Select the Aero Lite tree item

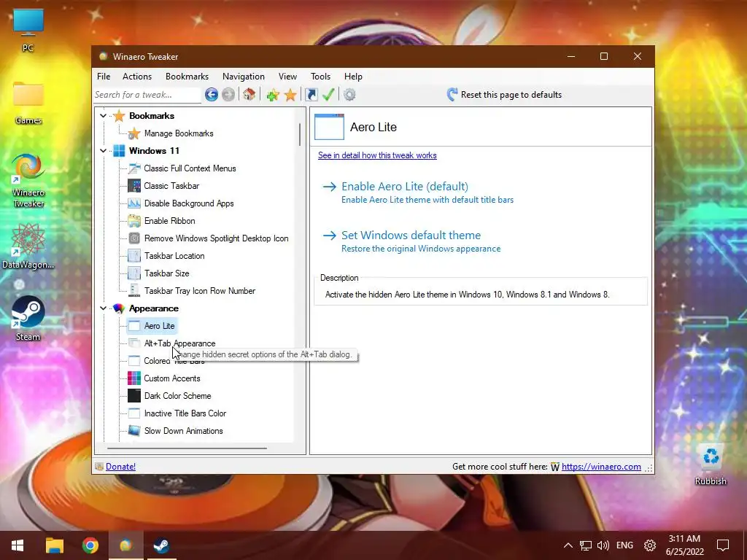[159, 326]
